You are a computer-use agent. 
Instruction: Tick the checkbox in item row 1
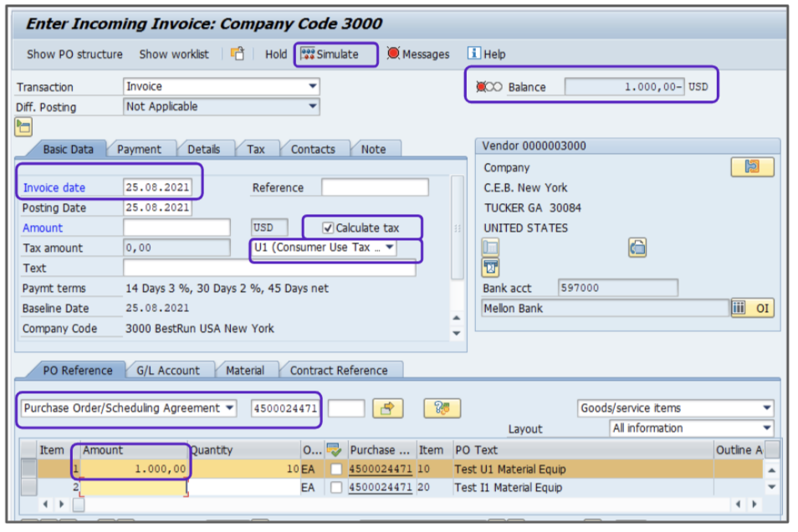(x=335, y=470)
